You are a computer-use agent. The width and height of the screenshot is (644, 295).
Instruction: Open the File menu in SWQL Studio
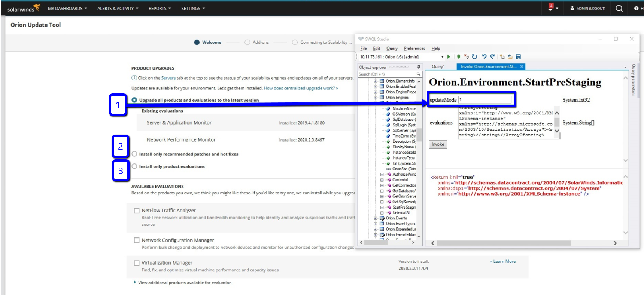pos(364,49)
